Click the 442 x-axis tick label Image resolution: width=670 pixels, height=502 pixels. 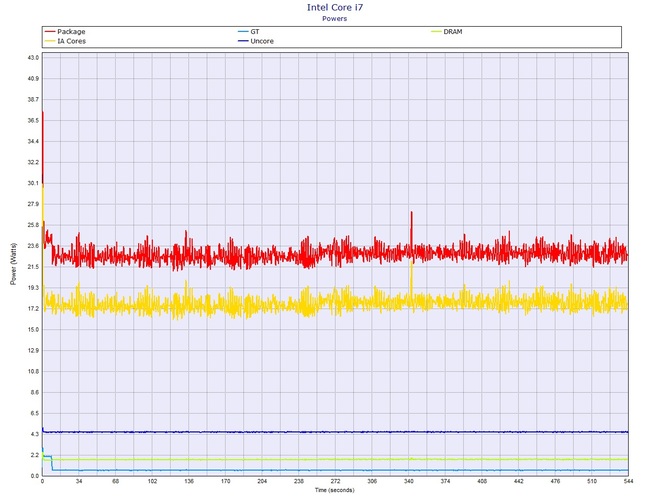click(518, 481)
